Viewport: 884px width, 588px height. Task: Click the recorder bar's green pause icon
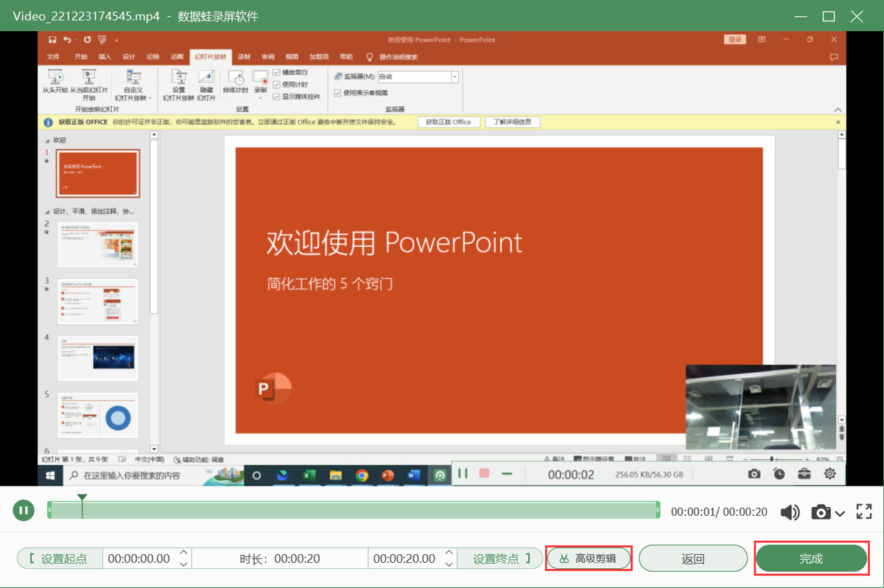[x=463, y=473]
